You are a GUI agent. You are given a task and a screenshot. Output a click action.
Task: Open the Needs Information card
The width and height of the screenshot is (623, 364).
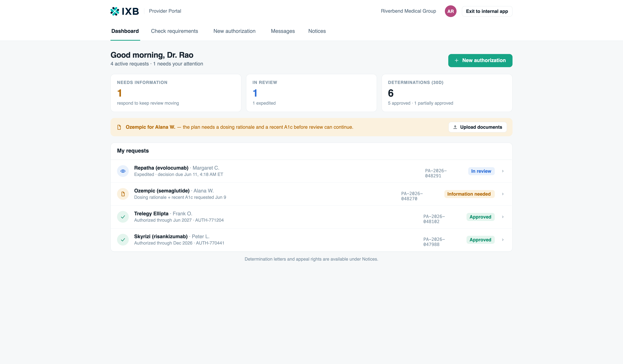[x=176, y=93]
